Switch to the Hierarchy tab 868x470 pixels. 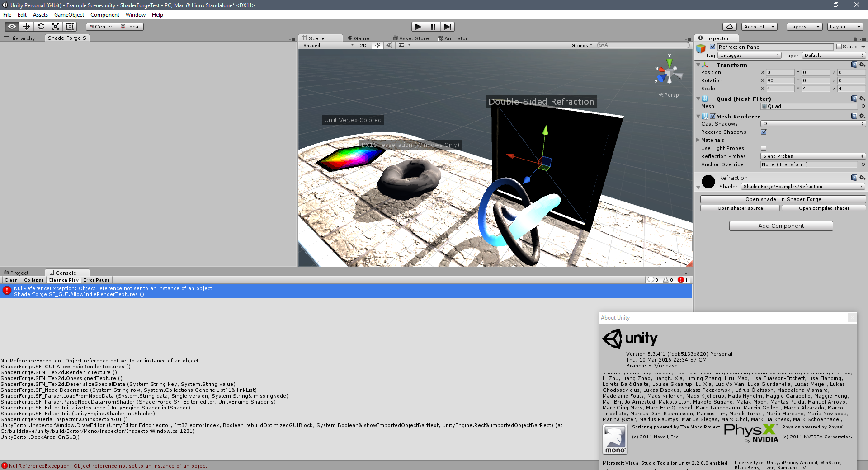19,38
